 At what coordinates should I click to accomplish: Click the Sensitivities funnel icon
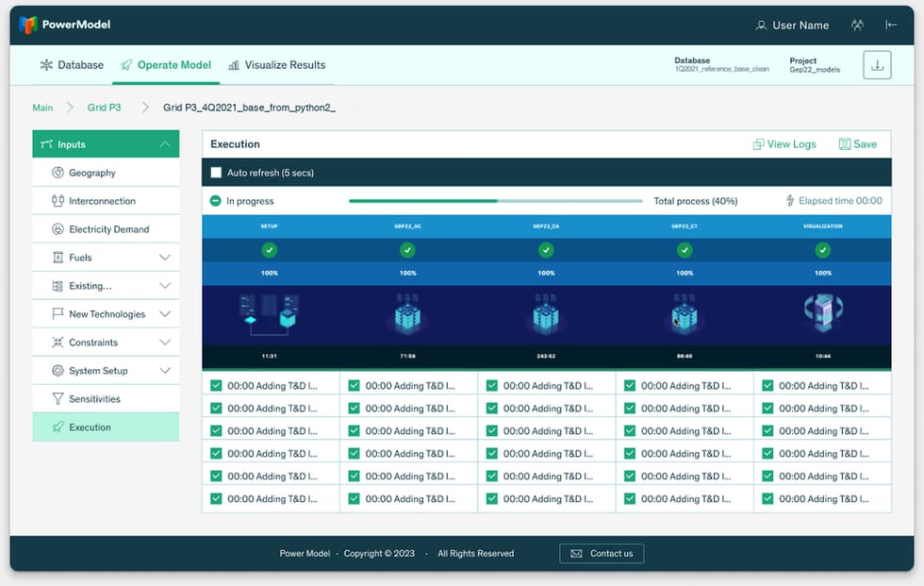(58, 399)
